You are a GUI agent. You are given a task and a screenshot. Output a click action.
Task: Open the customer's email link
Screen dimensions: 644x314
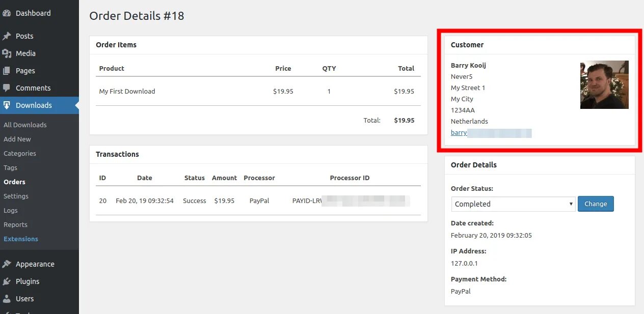[459, 133]
